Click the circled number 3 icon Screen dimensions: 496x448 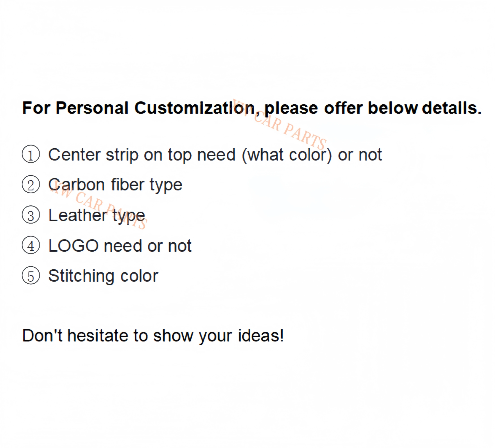click(x=31, y=215)
